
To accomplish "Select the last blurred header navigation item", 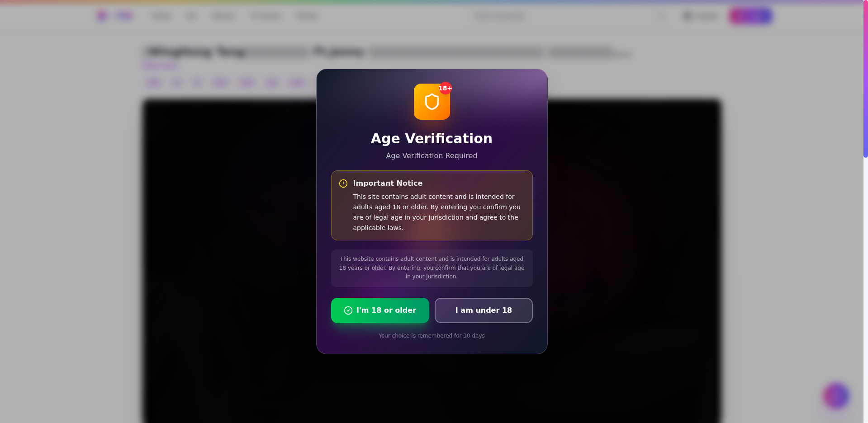I will pyautogui.click(x=308, y=16).
